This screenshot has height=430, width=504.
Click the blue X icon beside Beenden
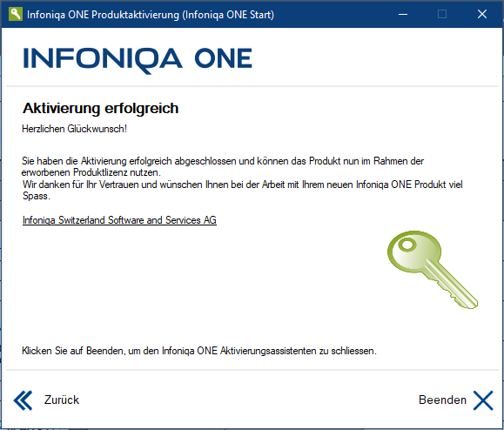[483, 400]
